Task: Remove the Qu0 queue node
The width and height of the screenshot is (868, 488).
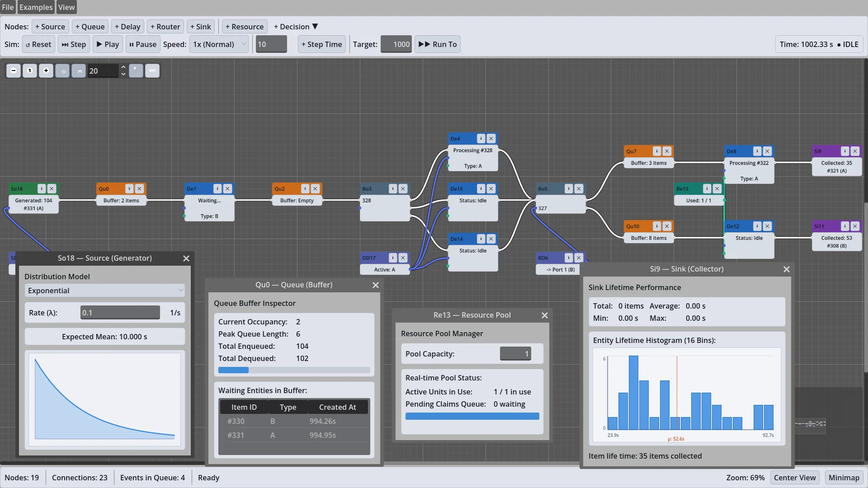Action: 139,188
